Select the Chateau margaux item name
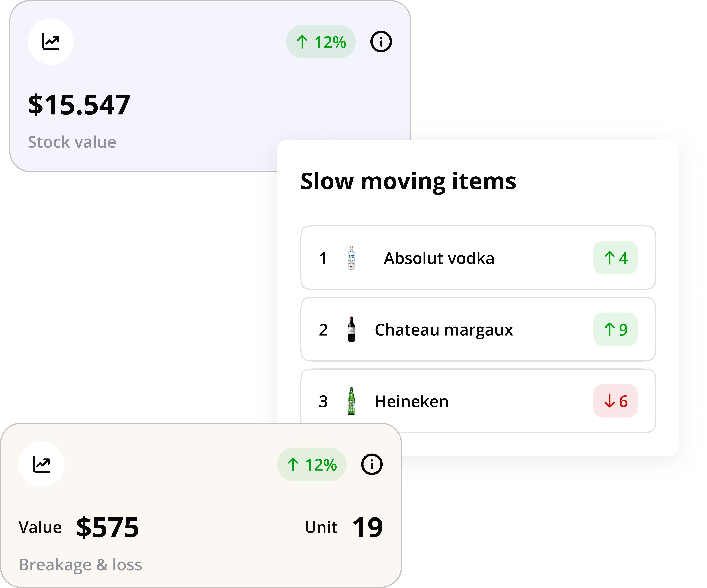707x588 pixels. [x=444, y=330]
